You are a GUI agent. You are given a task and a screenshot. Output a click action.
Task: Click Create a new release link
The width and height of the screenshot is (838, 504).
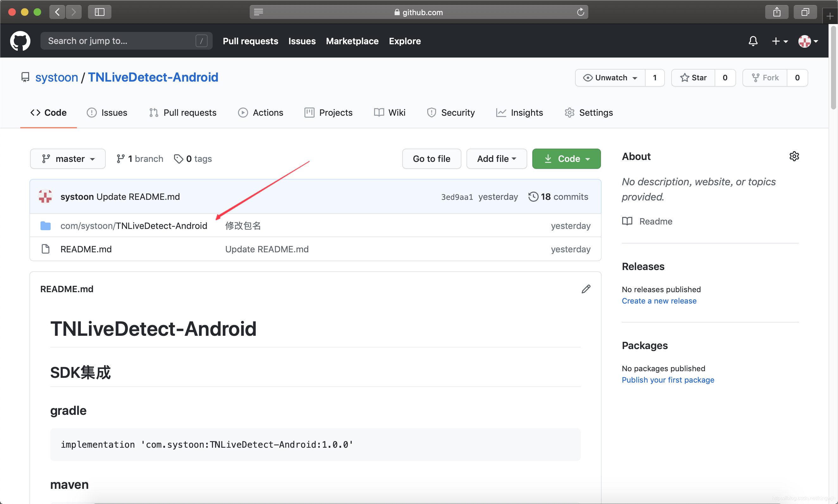tap(659, 301)
